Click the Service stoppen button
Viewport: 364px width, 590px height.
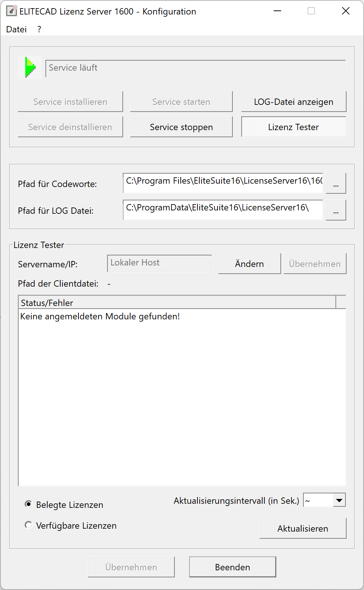coord(181,127)
